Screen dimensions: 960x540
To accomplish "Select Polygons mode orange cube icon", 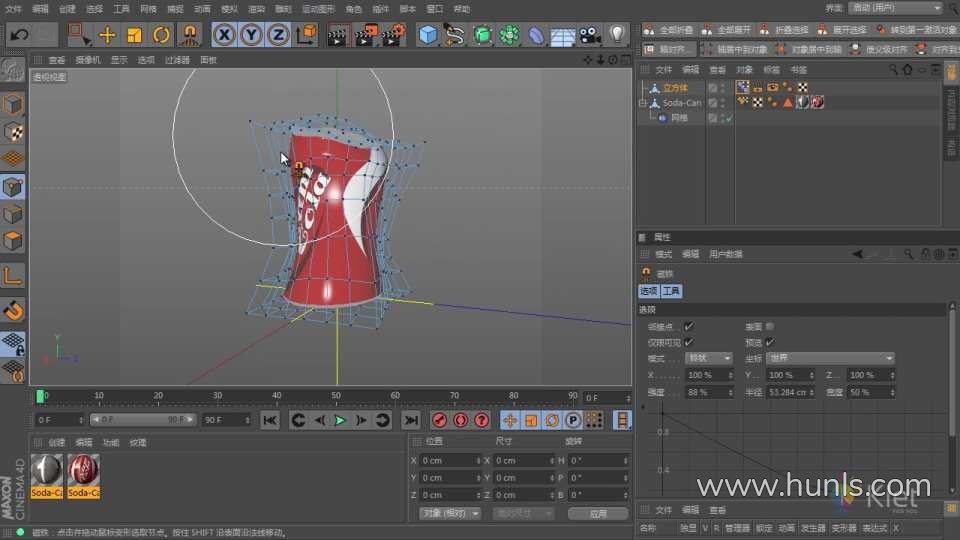I will pyautogui.click(x=13, y=241).
